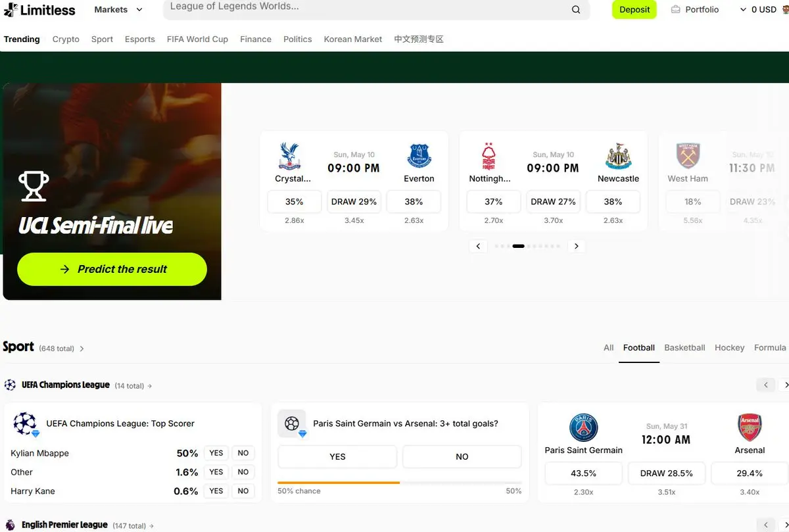Bet Paris Saint Germain win at 43.5%
789x532 pixels.
tap(584, 473)
